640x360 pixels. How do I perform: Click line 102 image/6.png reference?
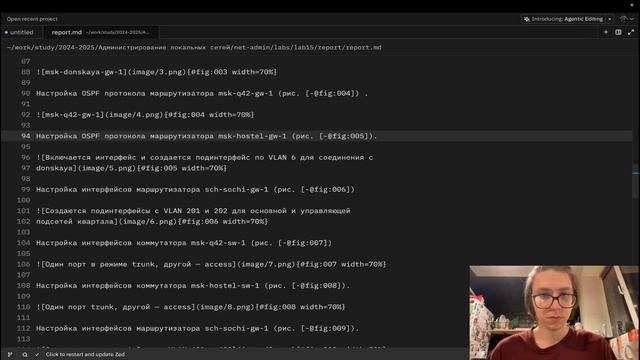pos(152,222)
